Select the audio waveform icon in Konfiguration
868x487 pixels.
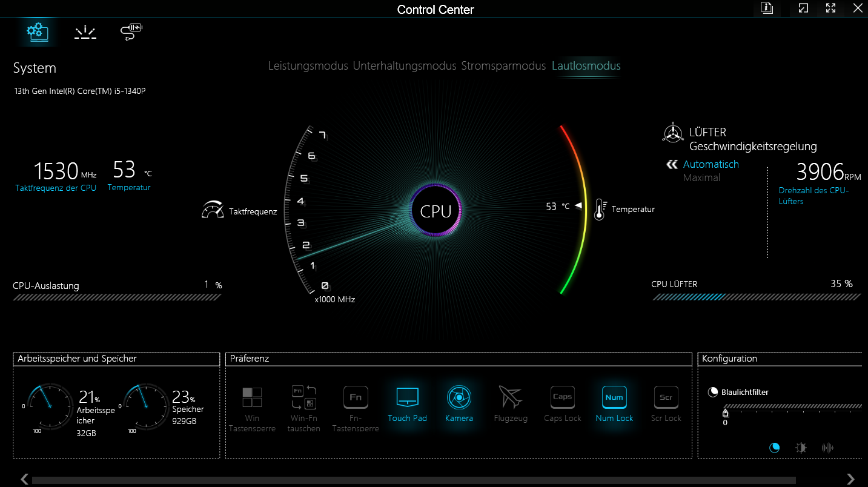827,448
